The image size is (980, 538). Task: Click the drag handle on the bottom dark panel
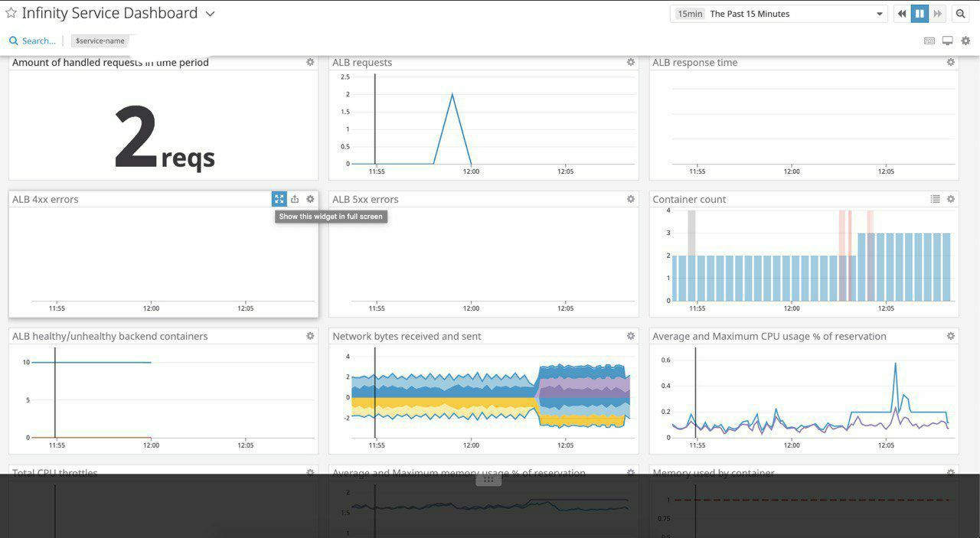(488, 480)
